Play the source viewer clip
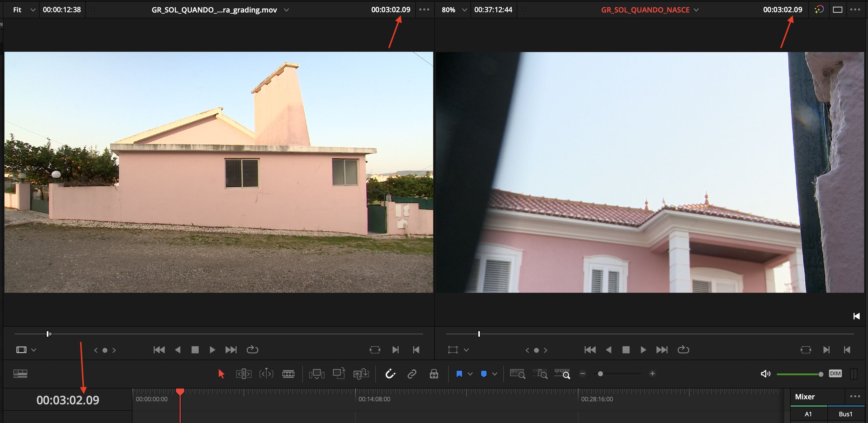 click(x=212, y=350)
